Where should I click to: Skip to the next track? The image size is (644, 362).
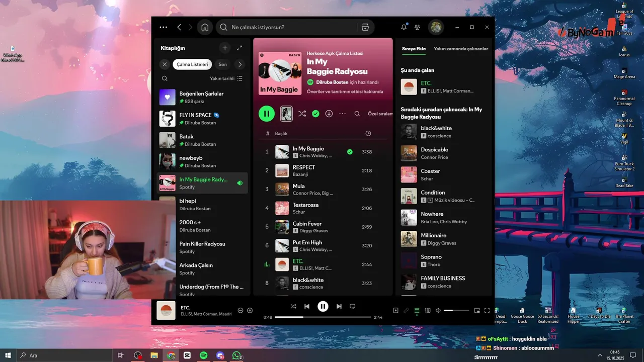[x=339, y=306]
